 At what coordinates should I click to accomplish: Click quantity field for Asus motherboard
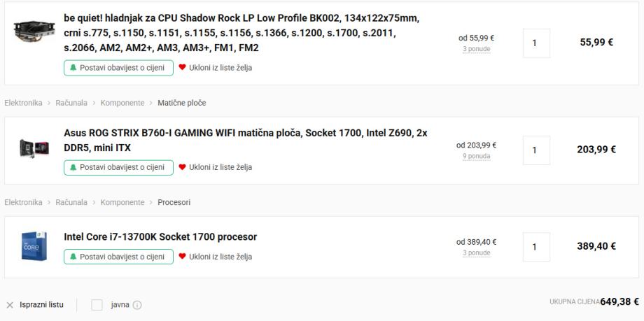click(536, 150)
